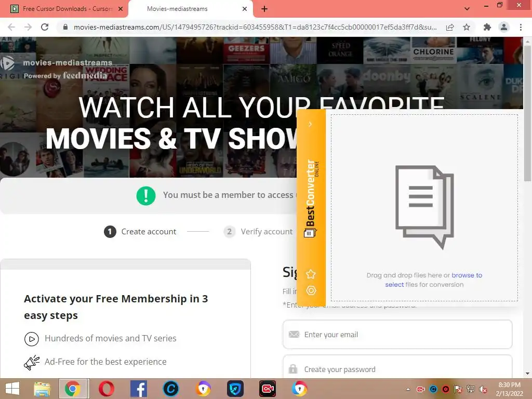Image resolution: width=532 pixels, height=399 pixels.
Task: Open the tab search dropdown arrow
Action: pyautogui.click(x=467, y=9)
